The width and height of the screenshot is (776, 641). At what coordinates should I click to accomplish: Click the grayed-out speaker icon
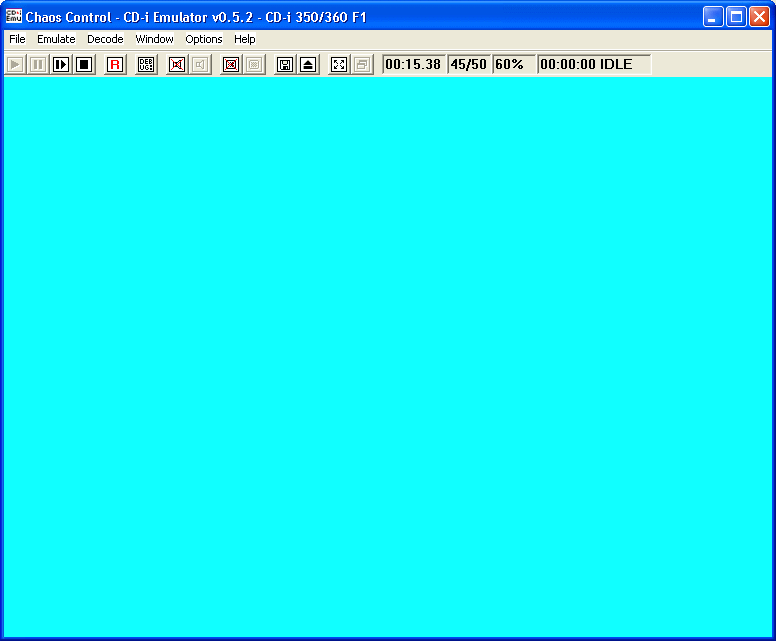[200, 64]
